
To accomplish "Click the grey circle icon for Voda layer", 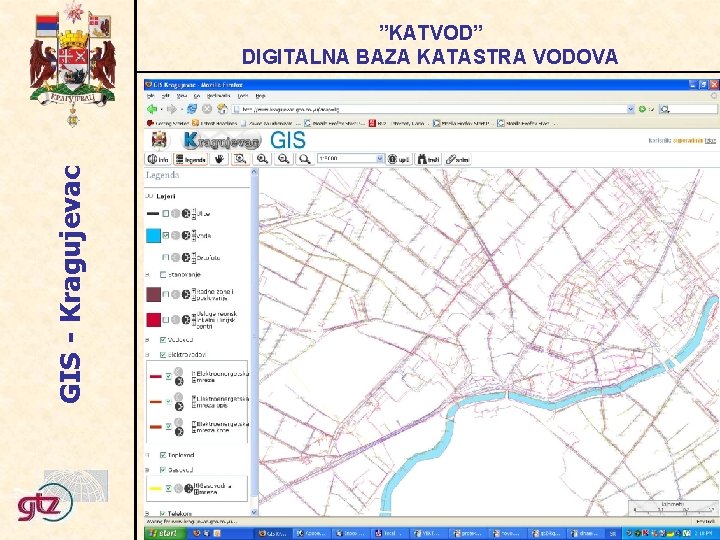I will tap(175, 236).
